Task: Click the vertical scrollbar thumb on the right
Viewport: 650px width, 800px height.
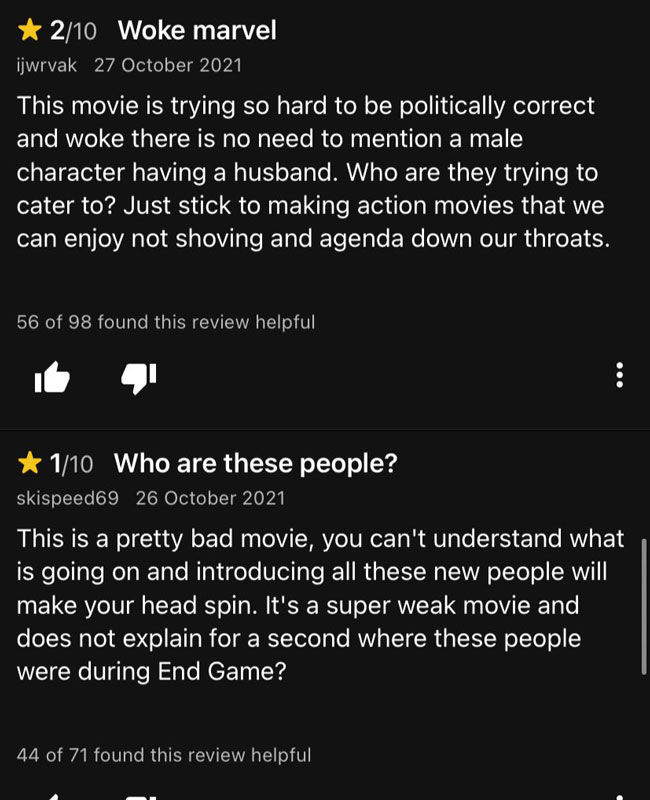Action: pyautogui.click(x=644, y=607)
